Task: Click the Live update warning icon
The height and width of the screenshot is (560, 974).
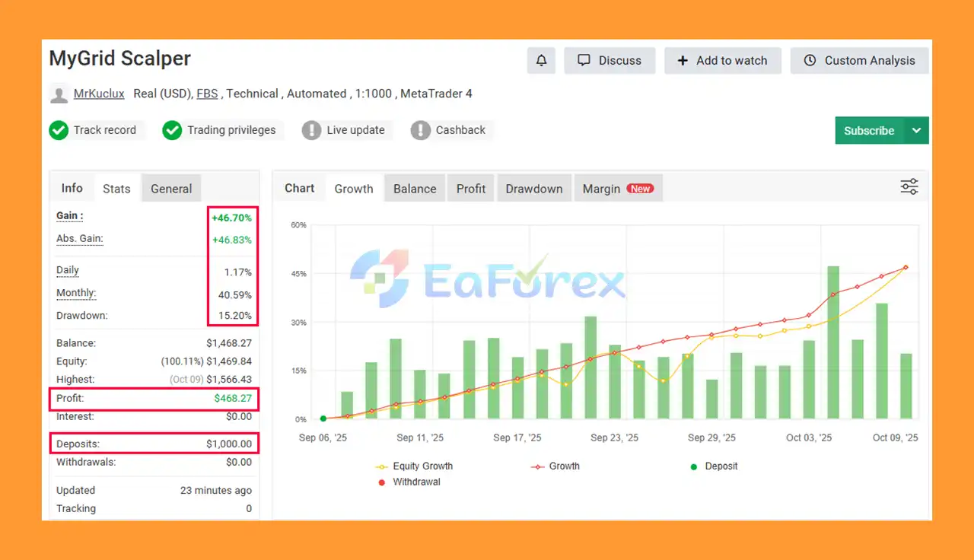Action: pos(311,130)
